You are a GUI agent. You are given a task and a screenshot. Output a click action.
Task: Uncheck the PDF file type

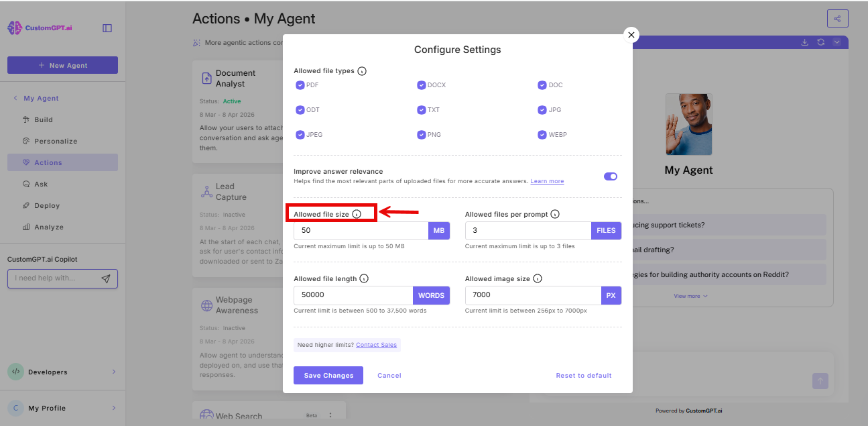click(300, 85)
